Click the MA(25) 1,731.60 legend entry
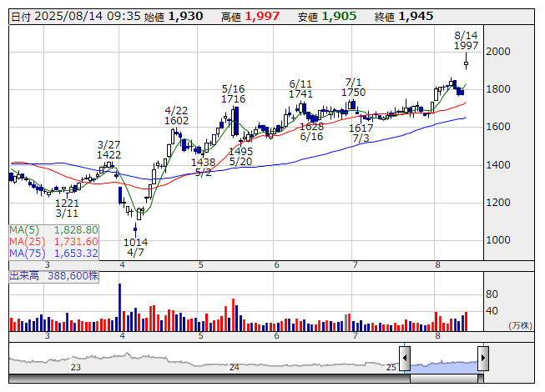 click(54, 242)
